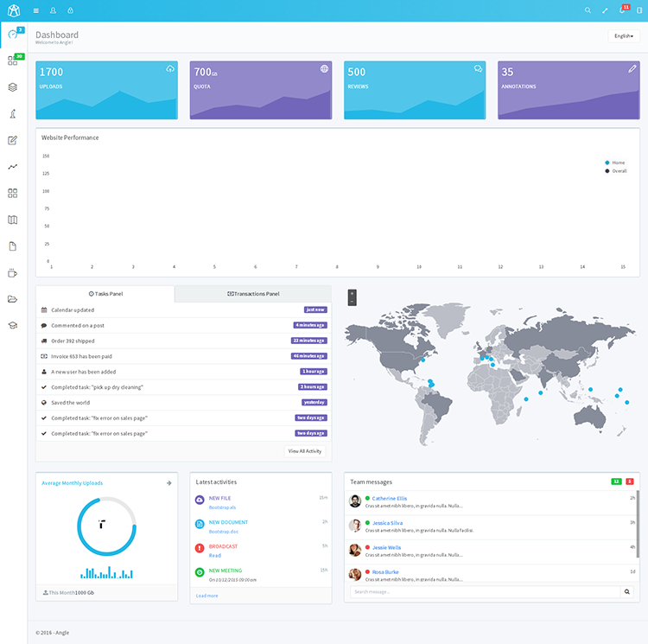Screen dimensions: 648x644
Task: Click the graduation cap sidebar icon
Action: [13, 325]
